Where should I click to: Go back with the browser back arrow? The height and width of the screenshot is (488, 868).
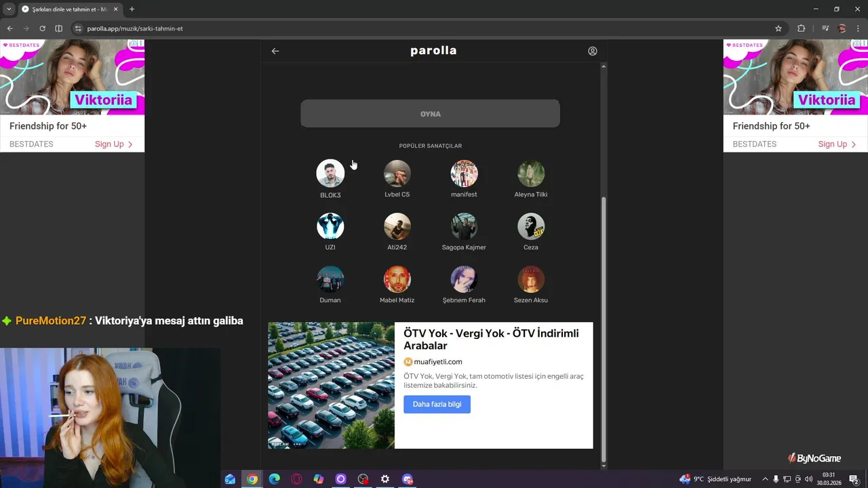click(x=9, y=28)
